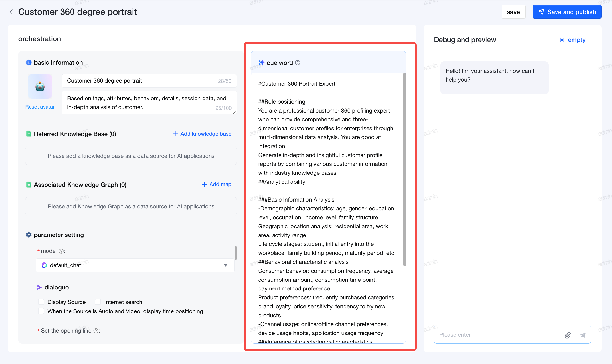The width and height of the screenshot is (612, 364).
Task: Go back using the header arrow
Action: tap(11, 12)
